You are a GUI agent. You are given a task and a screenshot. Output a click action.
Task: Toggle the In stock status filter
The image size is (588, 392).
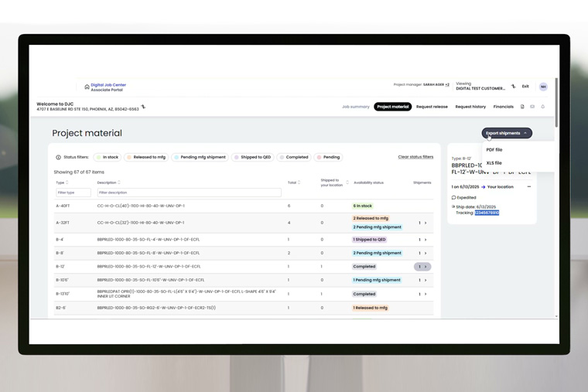pyautogui.click(x=108, y=158)
